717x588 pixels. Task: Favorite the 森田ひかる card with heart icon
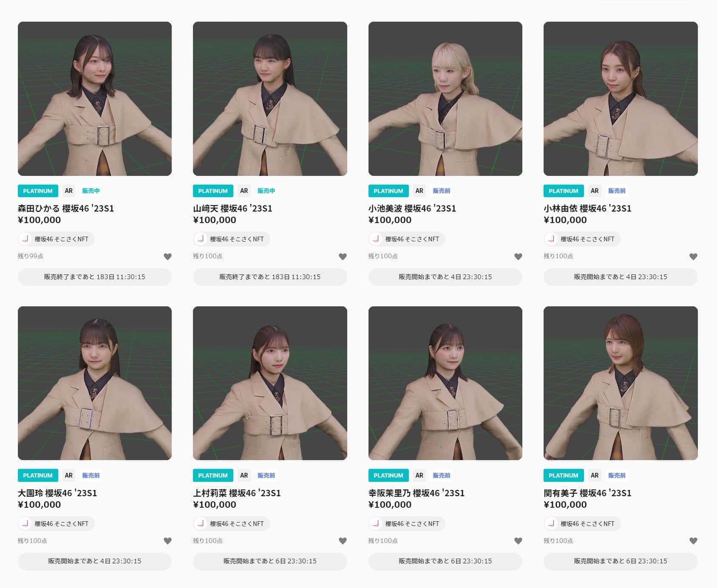pos(167,257)
